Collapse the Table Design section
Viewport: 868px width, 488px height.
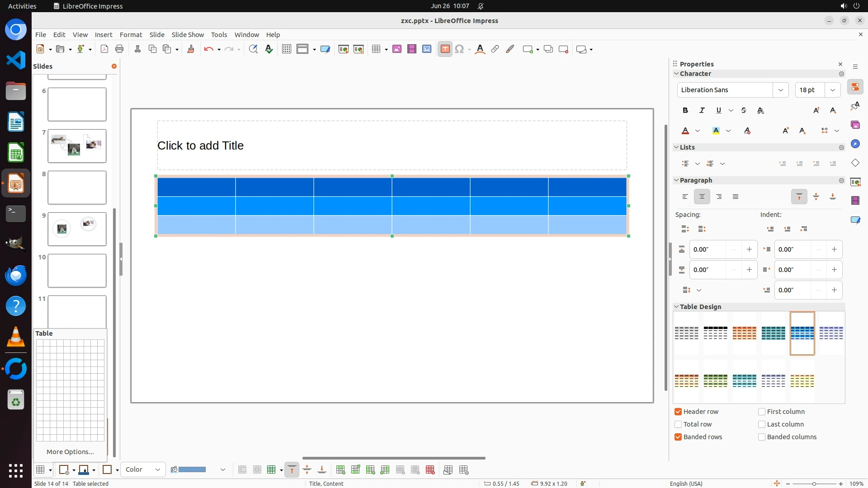pos(677,307)
